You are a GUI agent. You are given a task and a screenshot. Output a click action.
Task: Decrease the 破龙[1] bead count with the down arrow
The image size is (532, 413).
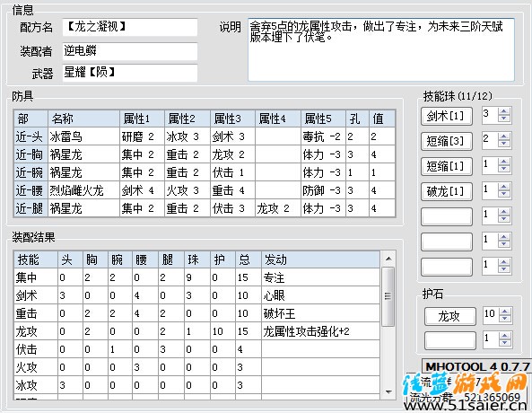[504, 194]
